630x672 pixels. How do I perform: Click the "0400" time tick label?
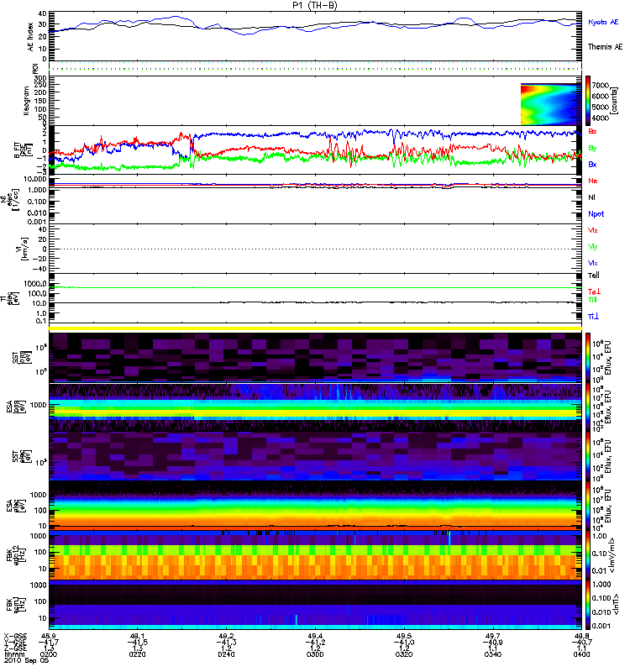(581, 654)
